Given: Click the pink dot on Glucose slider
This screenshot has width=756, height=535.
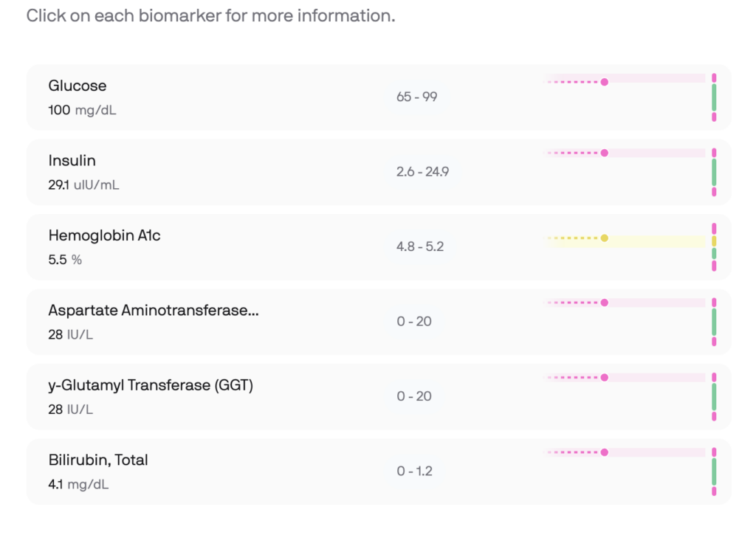Looking at the screenshot, I should click(605, 82).
